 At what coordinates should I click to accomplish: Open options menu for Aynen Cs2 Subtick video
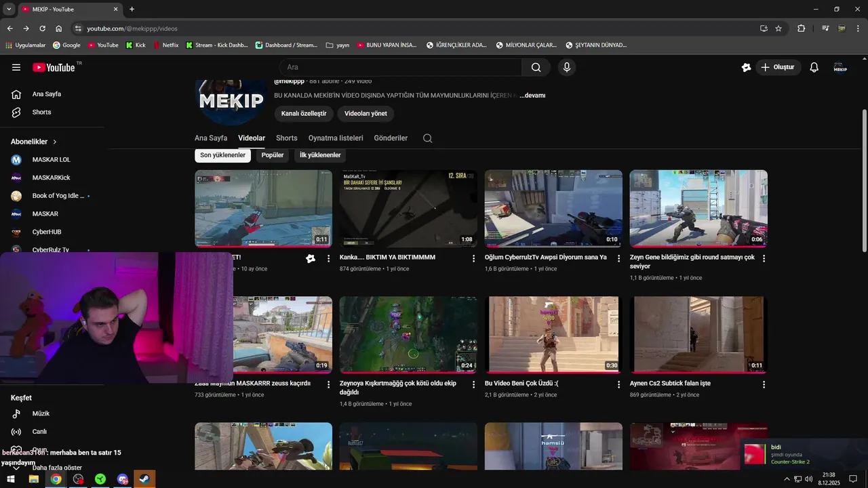(764, 384)
